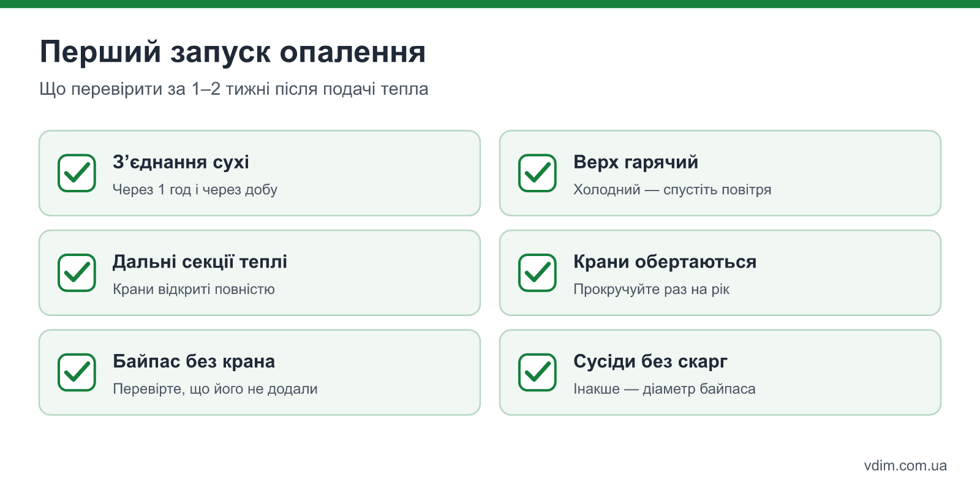Uncheck the З'єднання сухі checkbox
Screen dimensions: 980x490
(x=77, y=173)
